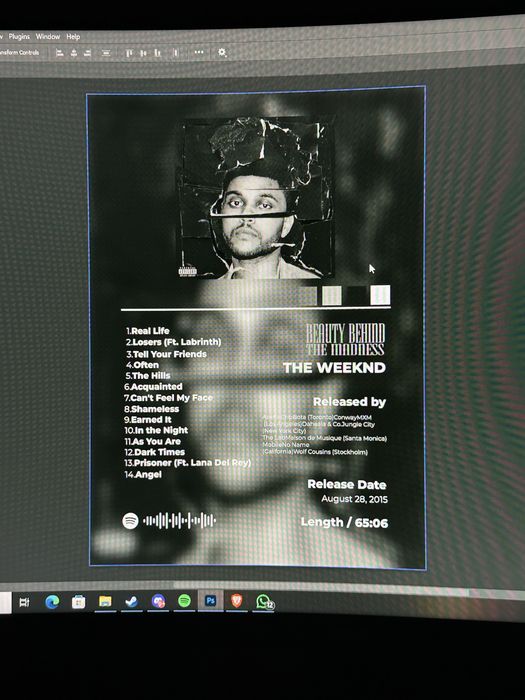Screen dimensions: 525x700
Task: Open more align and distribute options
Action: tap(199, 52)
